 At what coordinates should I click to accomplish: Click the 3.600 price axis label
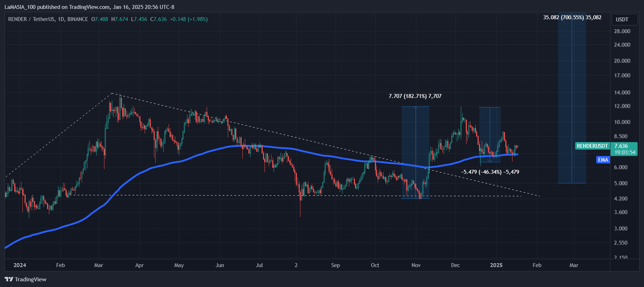[x=621, y=212]
